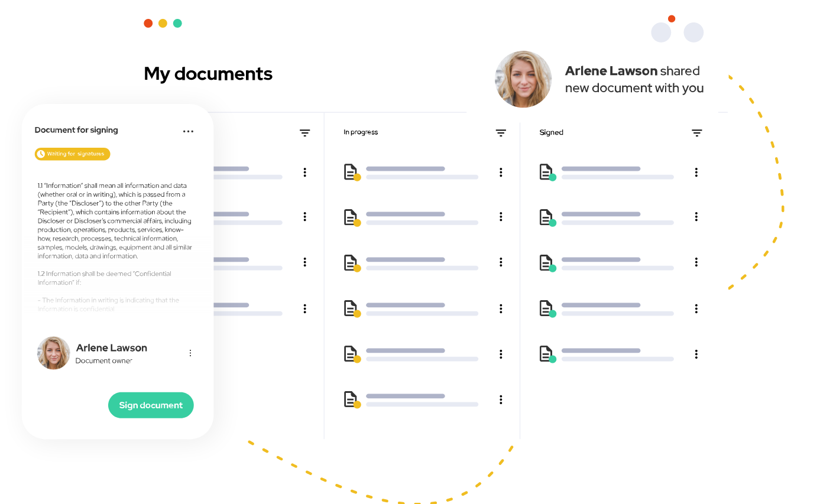
Task: Open filter for the In progress column
Action: (501, 133)
